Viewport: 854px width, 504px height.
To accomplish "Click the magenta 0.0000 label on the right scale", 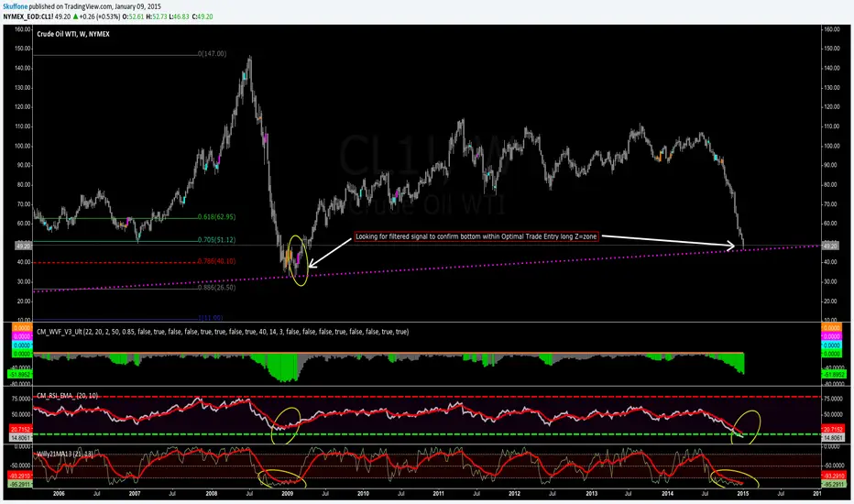I will point(831,336).
